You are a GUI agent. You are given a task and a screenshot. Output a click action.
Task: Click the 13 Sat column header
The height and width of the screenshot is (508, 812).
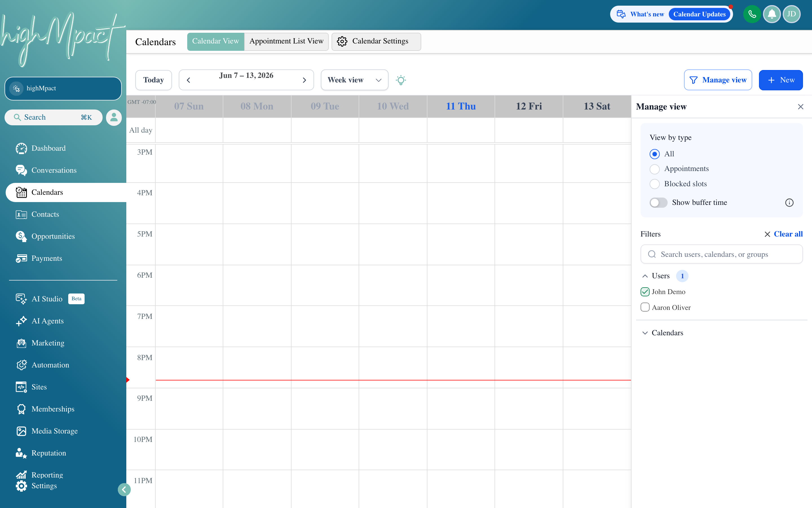click(x=597, y=106)
